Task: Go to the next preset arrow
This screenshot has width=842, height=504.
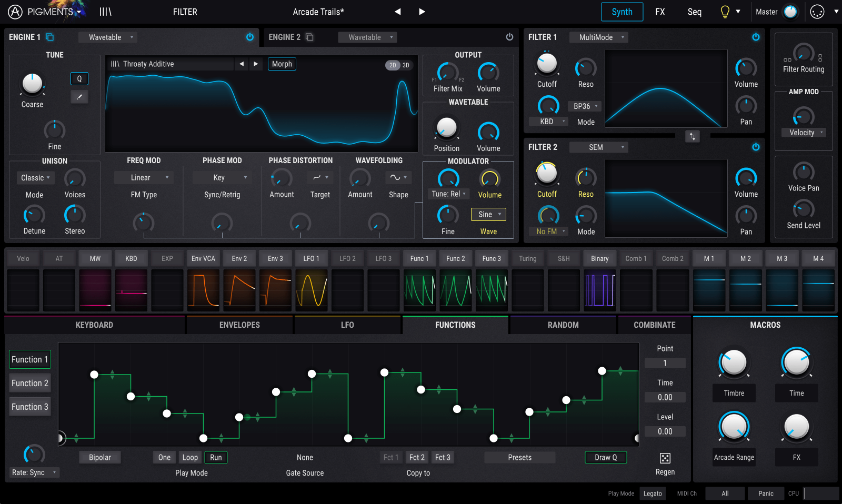Action: 422,12
